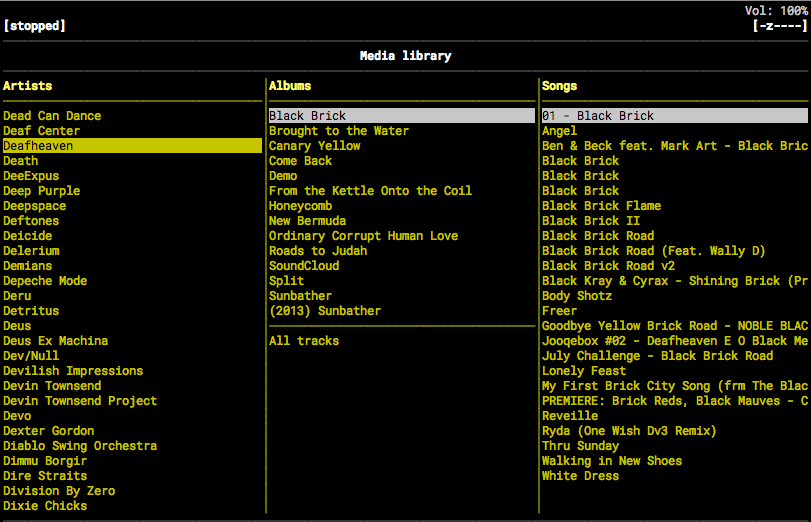
Task: Choose Black Brick Road (Feat. Wally D)
Action: tap(654, 251)
